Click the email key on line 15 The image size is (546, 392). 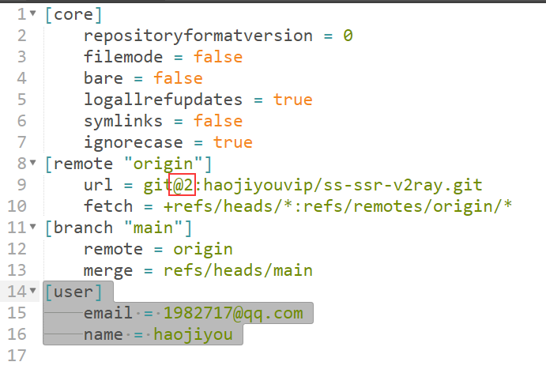coord(108,313)
